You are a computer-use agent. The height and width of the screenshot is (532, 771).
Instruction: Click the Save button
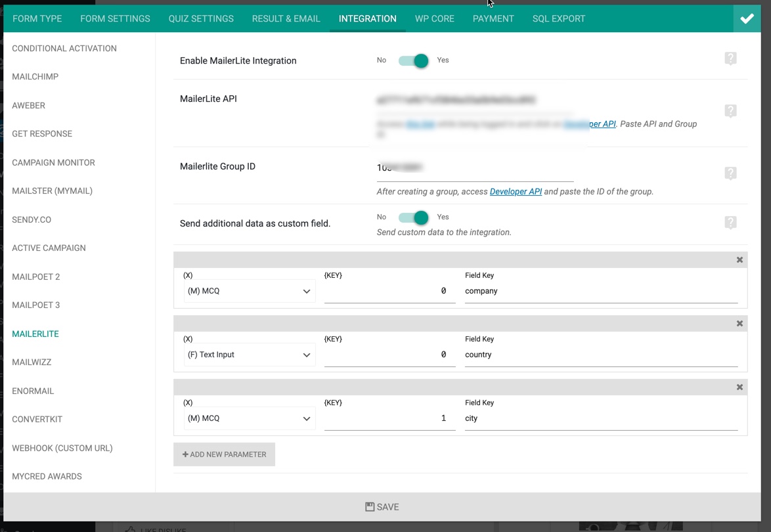382,507
